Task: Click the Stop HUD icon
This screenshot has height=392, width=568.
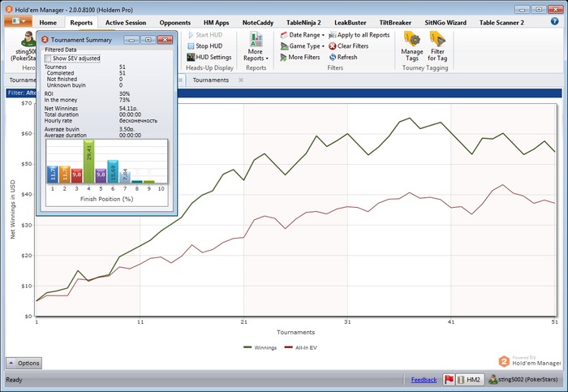Action: pyautogui.click(x=191, y=46)
